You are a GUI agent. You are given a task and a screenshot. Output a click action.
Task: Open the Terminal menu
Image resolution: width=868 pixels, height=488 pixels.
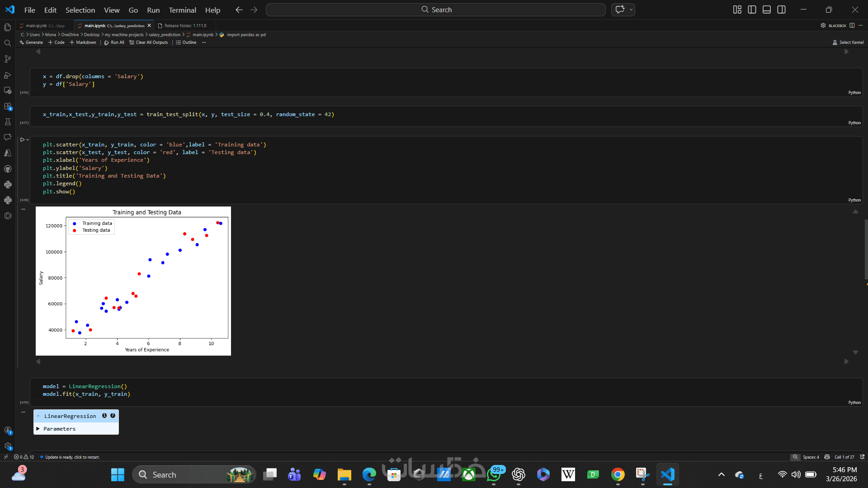pos(182,10)
